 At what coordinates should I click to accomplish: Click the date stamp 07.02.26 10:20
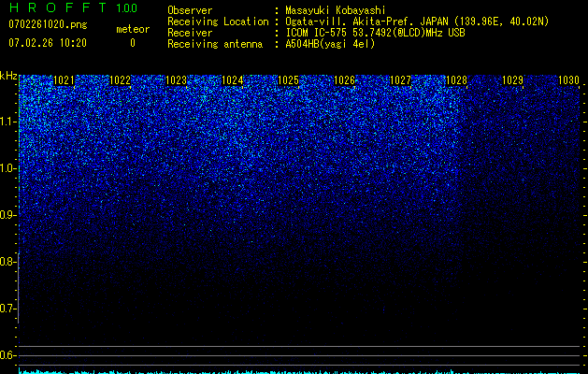coord(48,43)
